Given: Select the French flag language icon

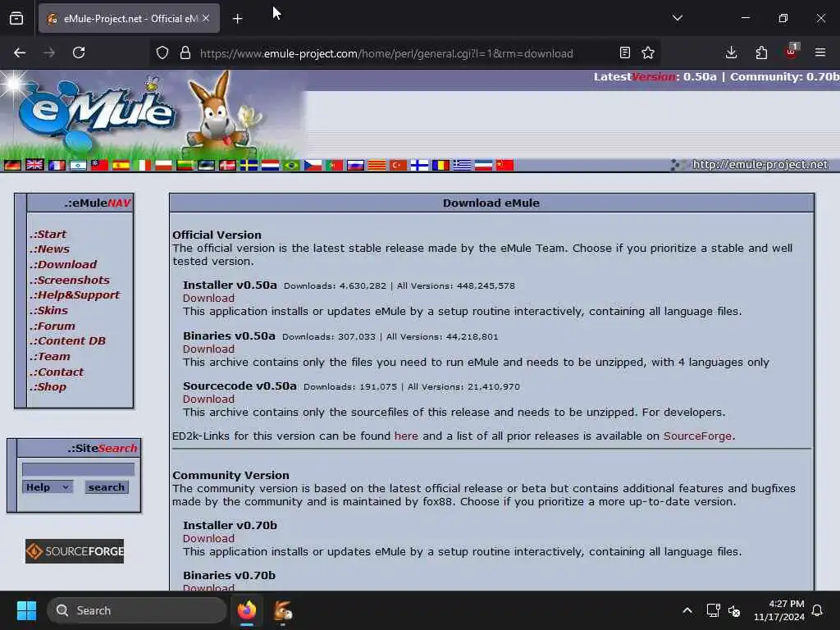Looking at the screenshot, I should tap(57, 165).
